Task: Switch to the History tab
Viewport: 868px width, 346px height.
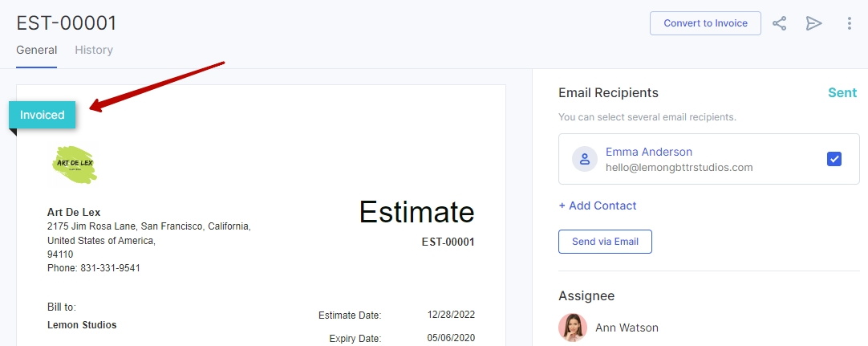Action: click(x=94, y=50)
